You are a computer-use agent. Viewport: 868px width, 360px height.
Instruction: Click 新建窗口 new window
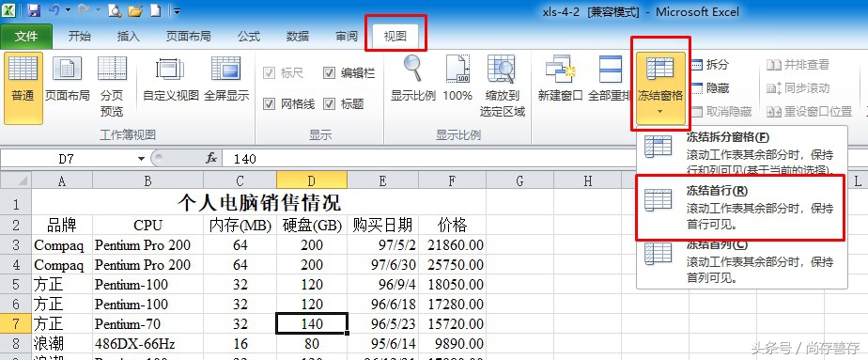pos(560,79)
